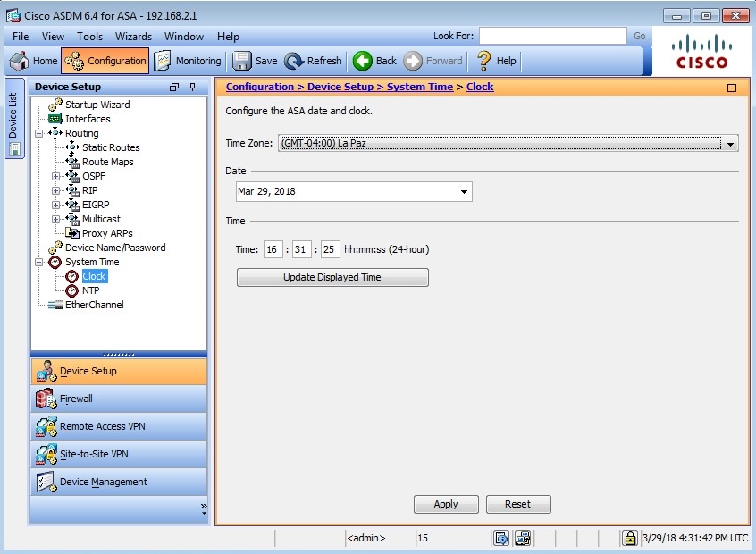Refresh ASDM with the Refresh button
This screenshot has height=554, width=756.
[313, 61]
